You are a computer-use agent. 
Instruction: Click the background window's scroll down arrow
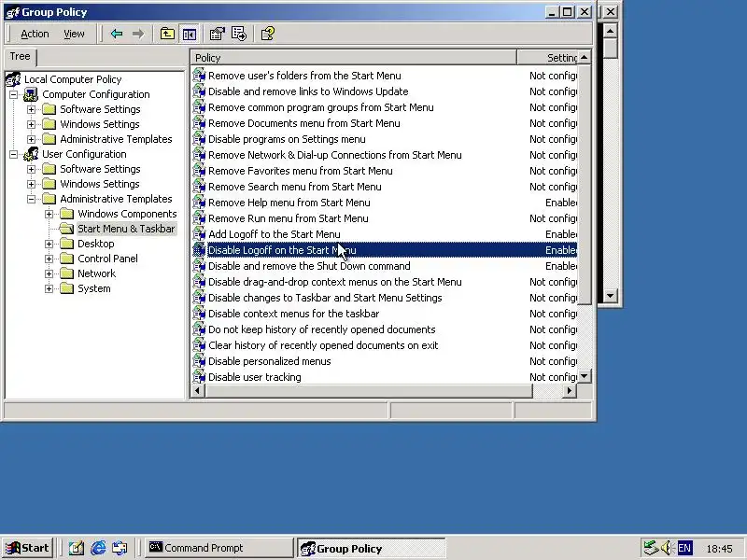point(611,295)
